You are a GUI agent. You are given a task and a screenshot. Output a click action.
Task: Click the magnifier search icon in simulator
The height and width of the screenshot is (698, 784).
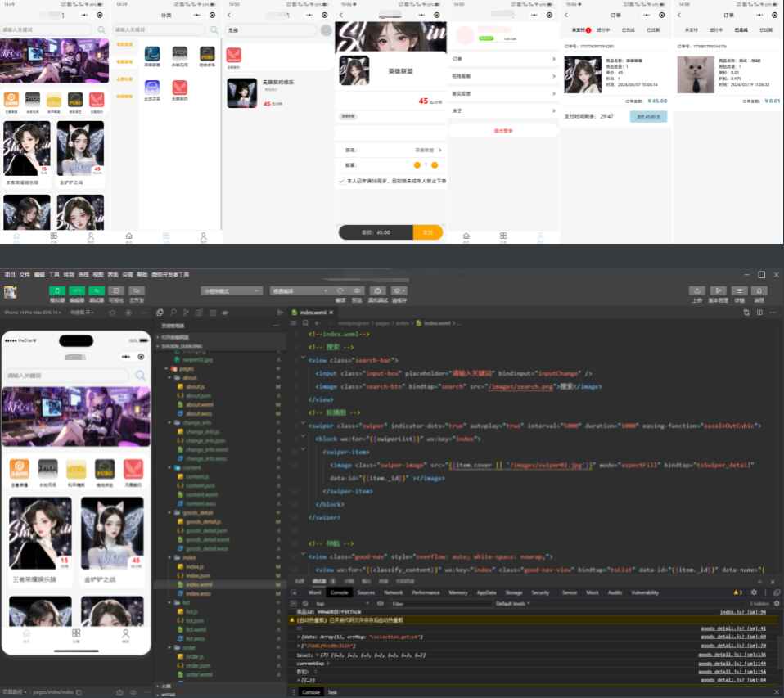pos(141,376)
